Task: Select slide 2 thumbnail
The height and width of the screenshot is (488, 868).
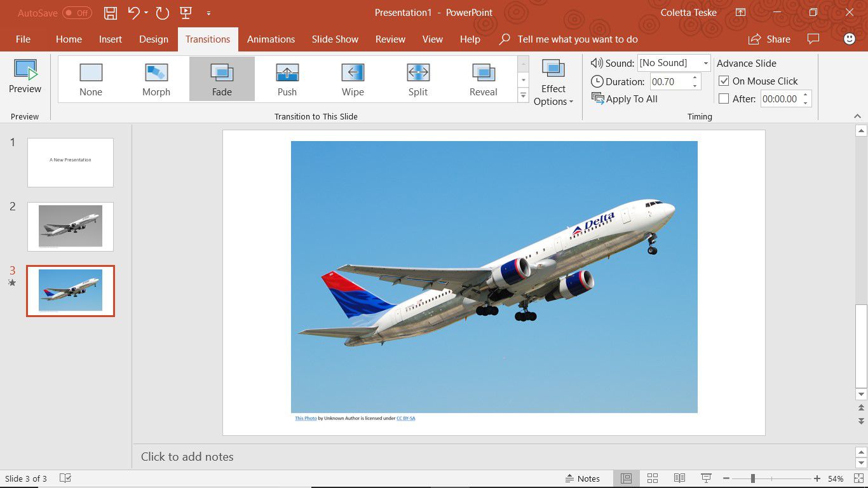Action: pos(71,227)
